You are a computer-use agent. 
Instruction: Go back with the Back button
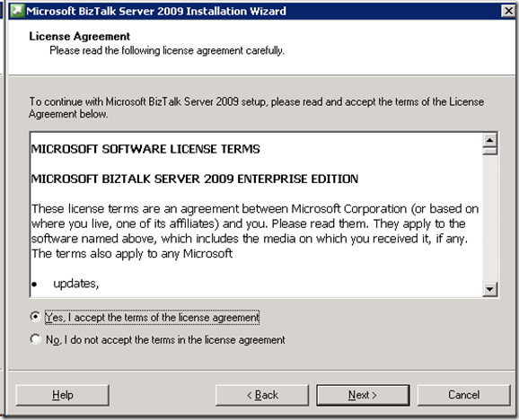click(262, 395)
